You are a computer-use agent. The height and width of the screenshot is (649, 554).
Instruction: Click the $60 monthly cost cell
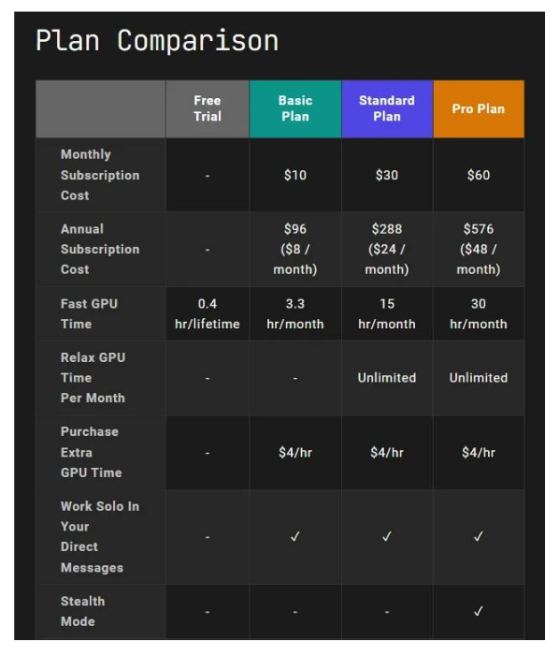coord(479,175)
